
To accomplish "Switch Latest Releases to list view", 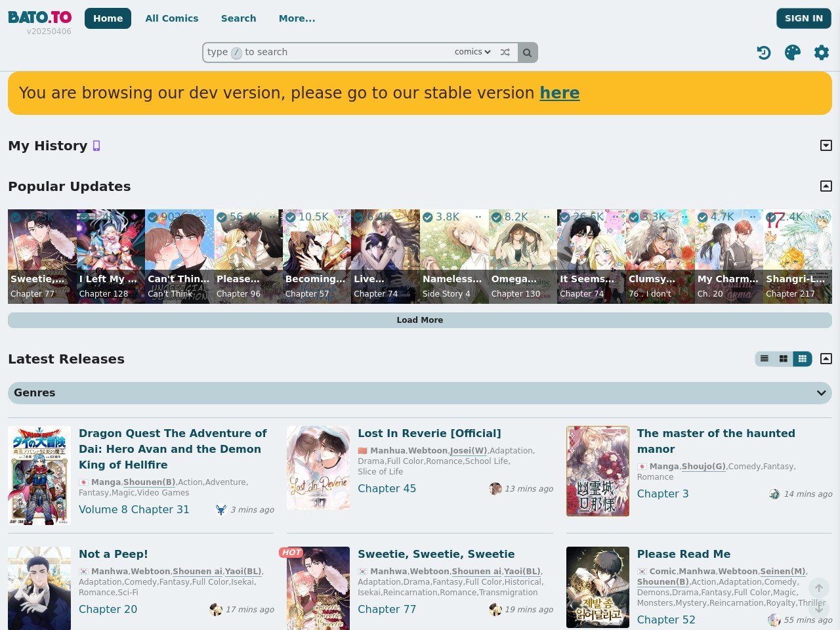I will coord(765,359).
